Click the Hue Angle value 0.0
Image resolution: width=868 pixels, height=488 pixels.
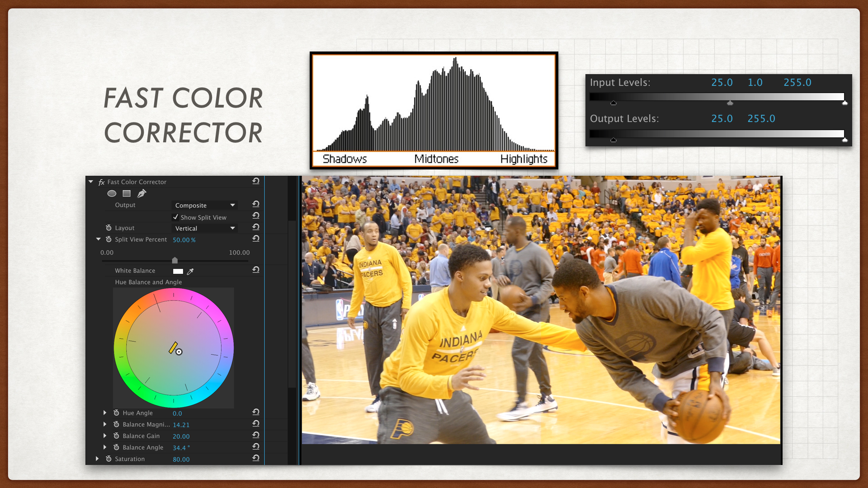(x=177, y=413)
